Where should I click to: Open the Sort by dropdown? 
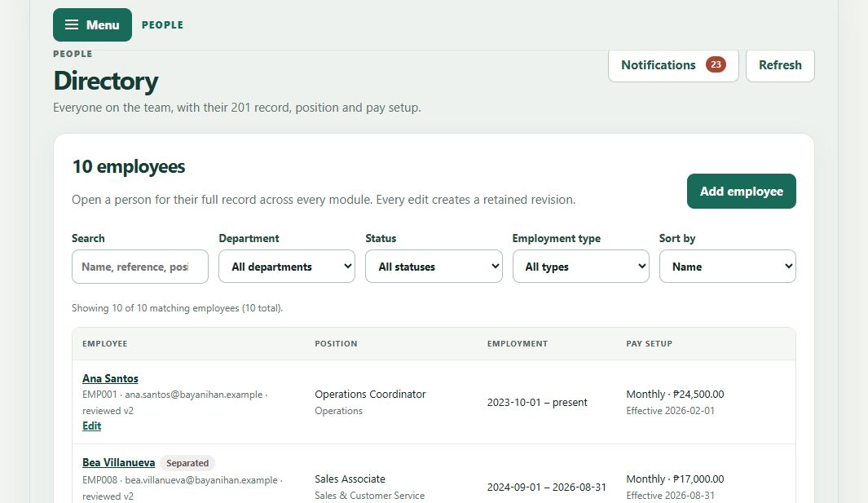(727, 267)
